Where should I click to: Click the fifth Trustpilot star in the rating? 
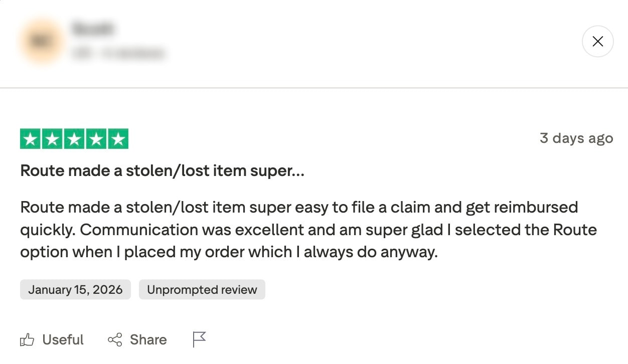click(x=118, y=138)
